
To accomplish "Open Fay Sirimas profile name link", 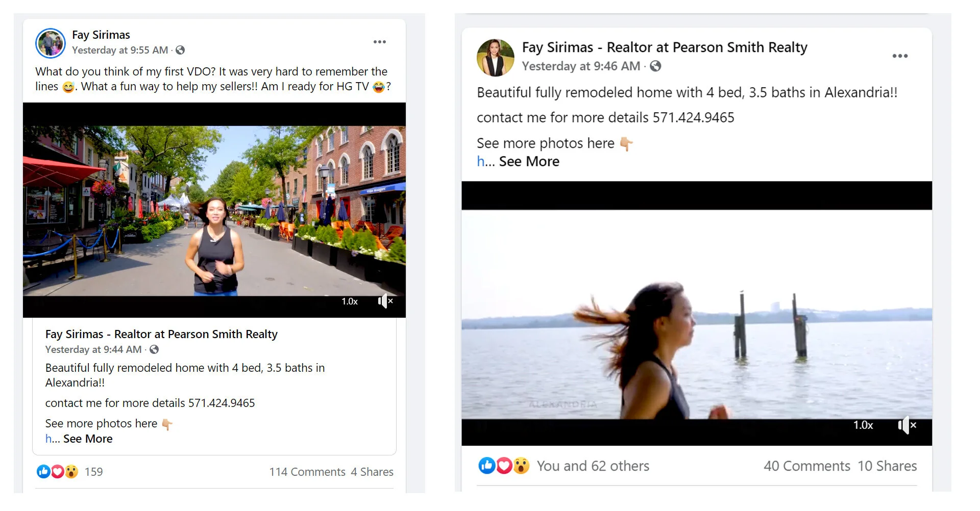I will (101, 35).
